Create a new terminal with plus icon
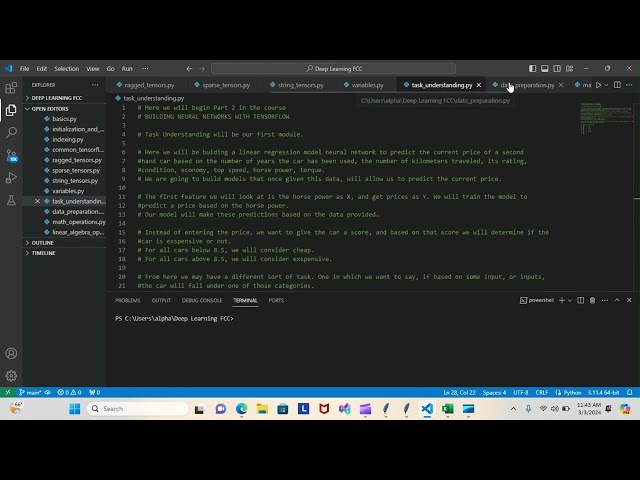Viewport: 640px width, 480px height. coord(562,300)
